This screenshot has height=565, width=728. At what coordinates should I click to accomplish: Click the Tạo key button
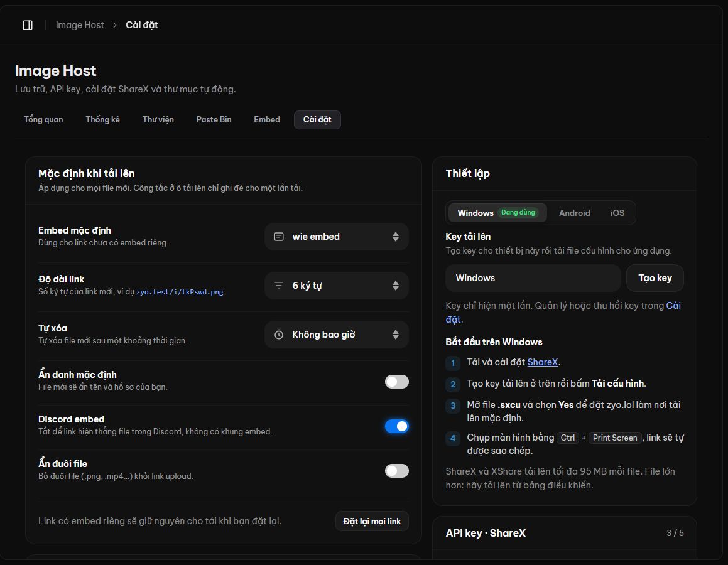point(655,278)
